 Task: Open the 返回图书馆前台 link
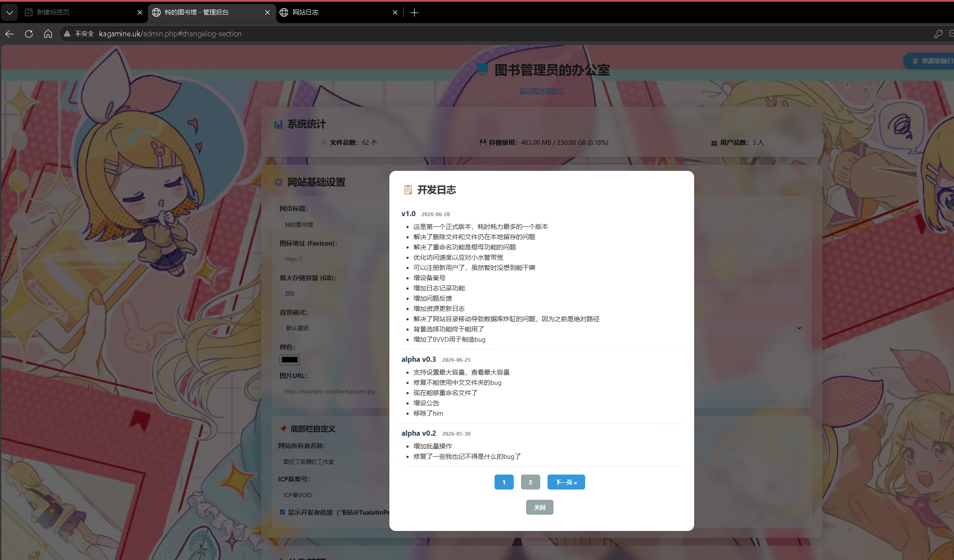click(542, 91)
